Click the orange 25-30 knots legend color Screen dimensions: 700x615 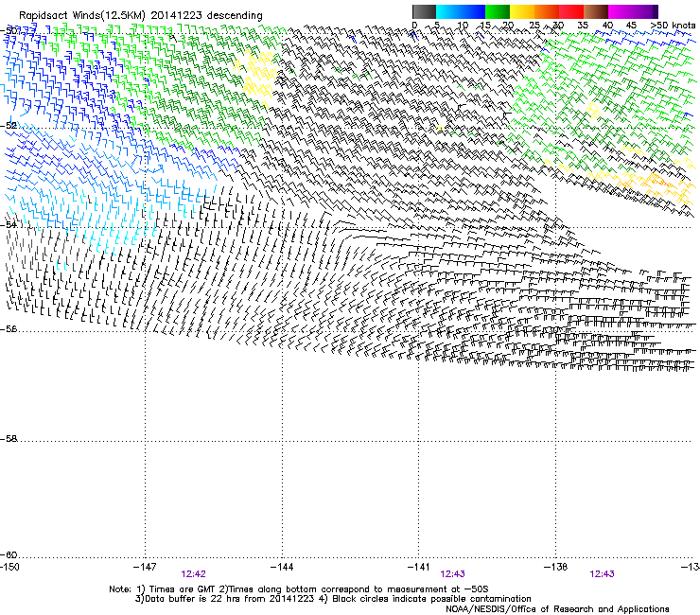click(547, 11)
